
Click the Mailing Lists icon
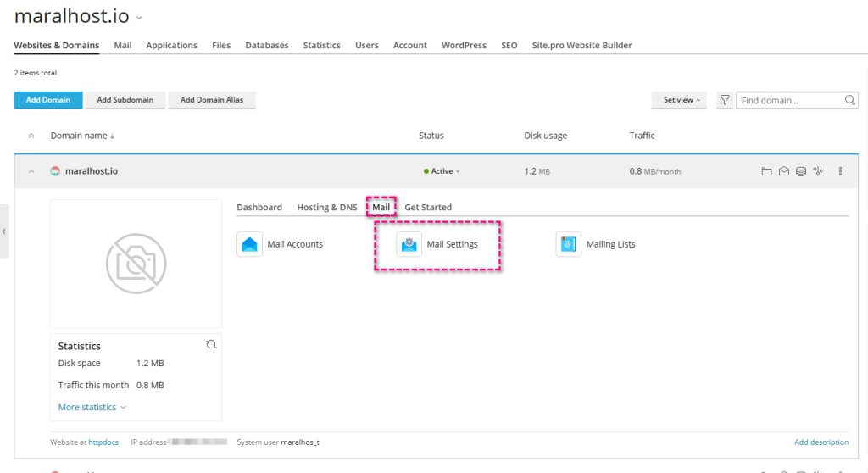coord(569,244)
